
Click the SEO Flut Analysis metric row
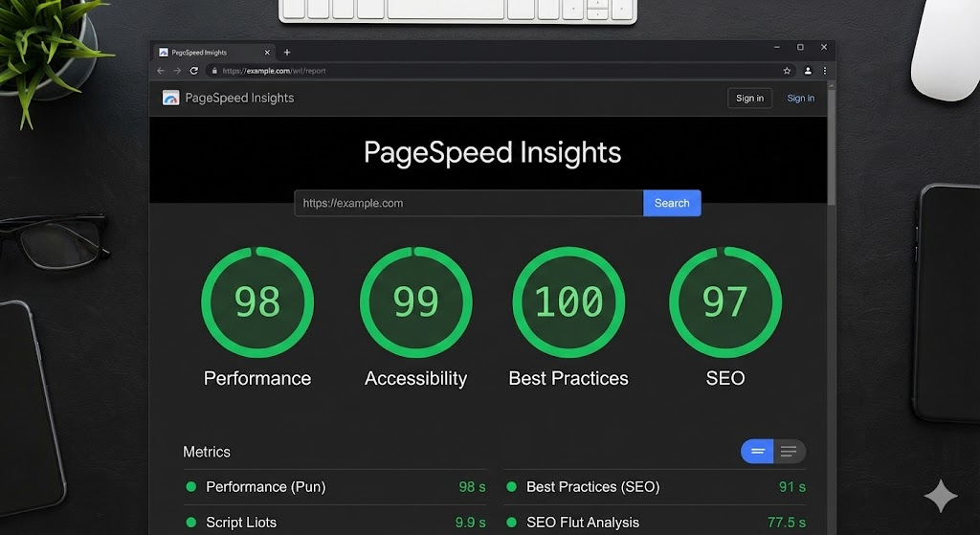(655, 522)
